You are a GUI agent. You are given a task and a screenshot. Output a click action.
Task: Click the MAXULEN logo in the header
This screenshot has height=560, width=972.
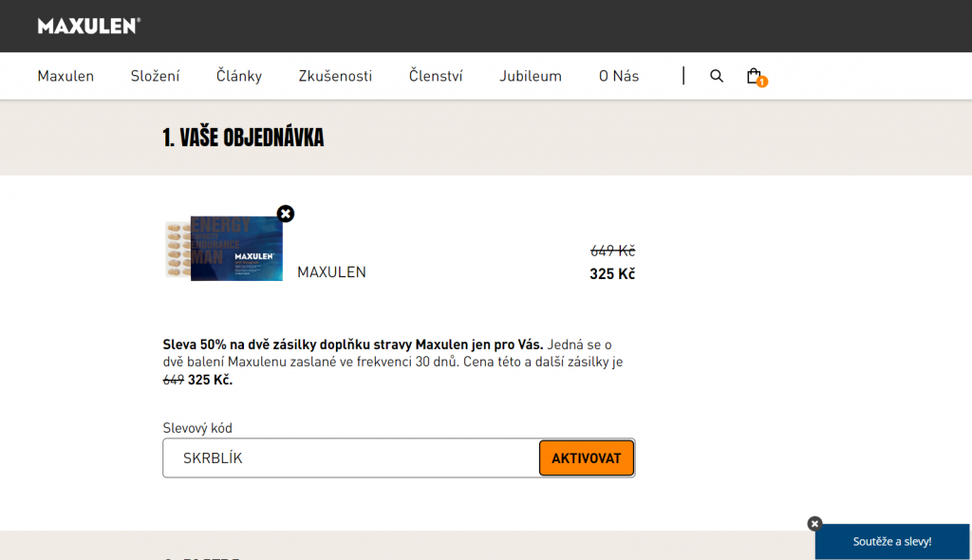pos(88,26)
